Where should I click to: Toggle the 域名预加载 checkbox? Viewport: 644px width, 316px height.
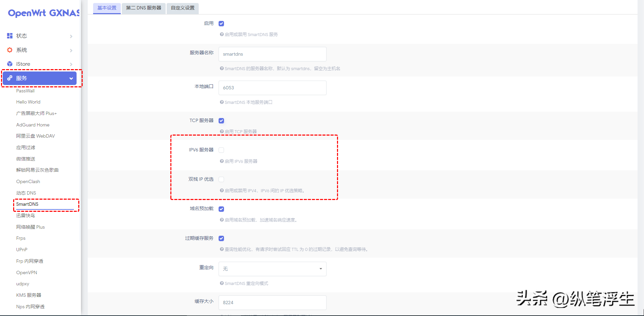(221, 209)
